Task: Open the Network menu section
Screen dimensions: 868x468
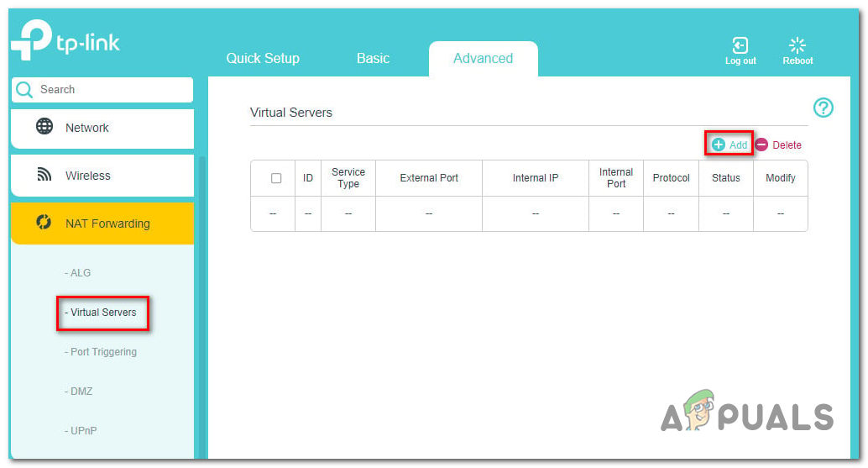Action: 102,128
